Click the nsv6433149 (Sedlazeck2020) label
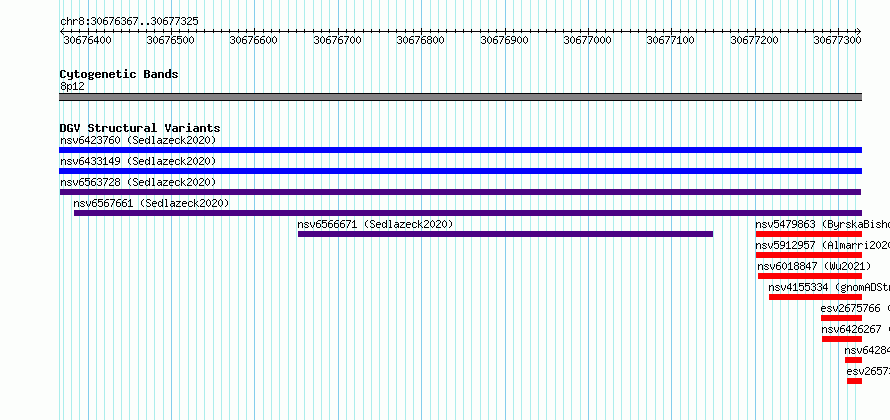Screen dimensions: 890x420 [x=138, y=161]
